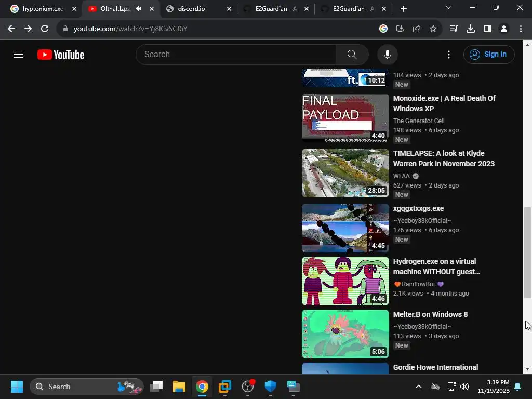Open Task View on taskbar

156,387
